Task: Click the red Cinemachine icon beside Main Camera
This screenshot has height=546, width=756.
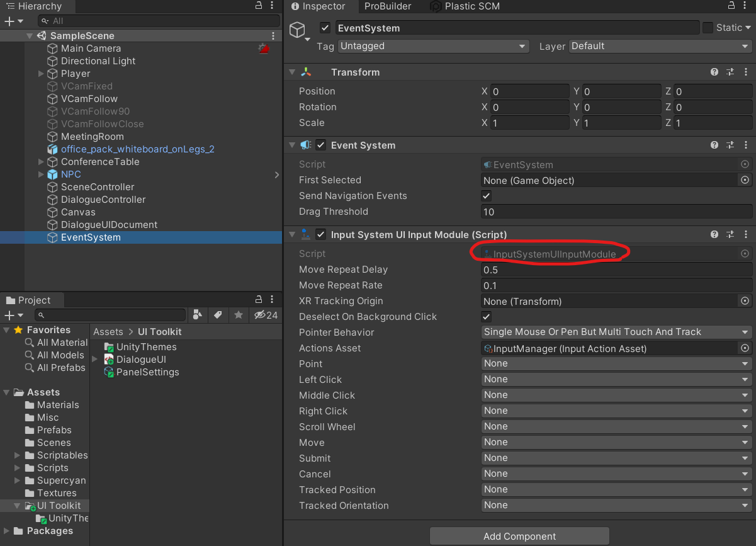Action: pyautogui.click(x=264, y=48)
